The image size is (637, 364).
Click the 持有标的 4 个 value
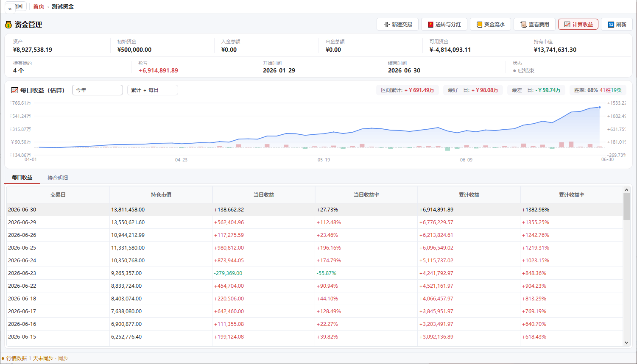18,70
